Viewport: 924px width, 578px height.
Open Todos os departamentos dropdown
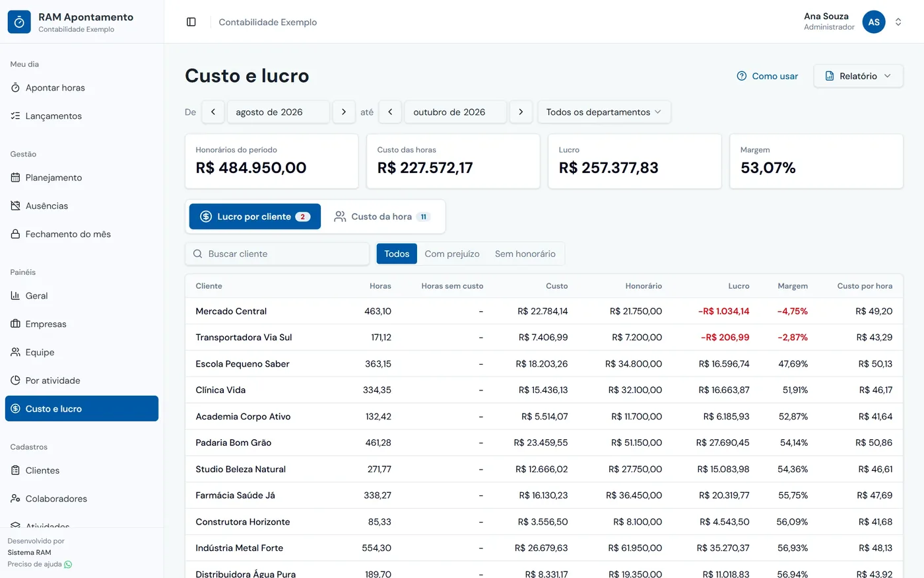(605, 112)
